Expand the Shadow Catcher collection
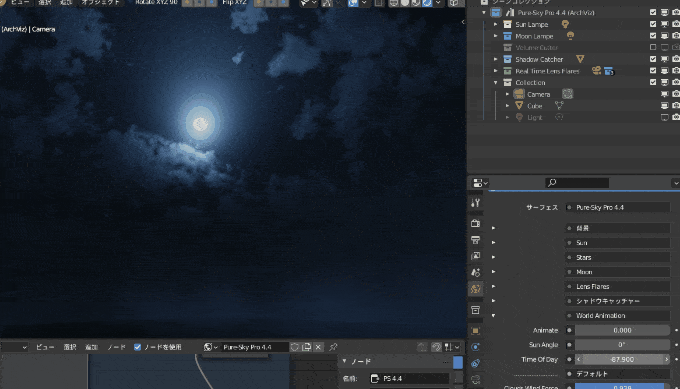The width and height of the screenshot is (680, 389). pyautogui.click(x=496, y=59)
